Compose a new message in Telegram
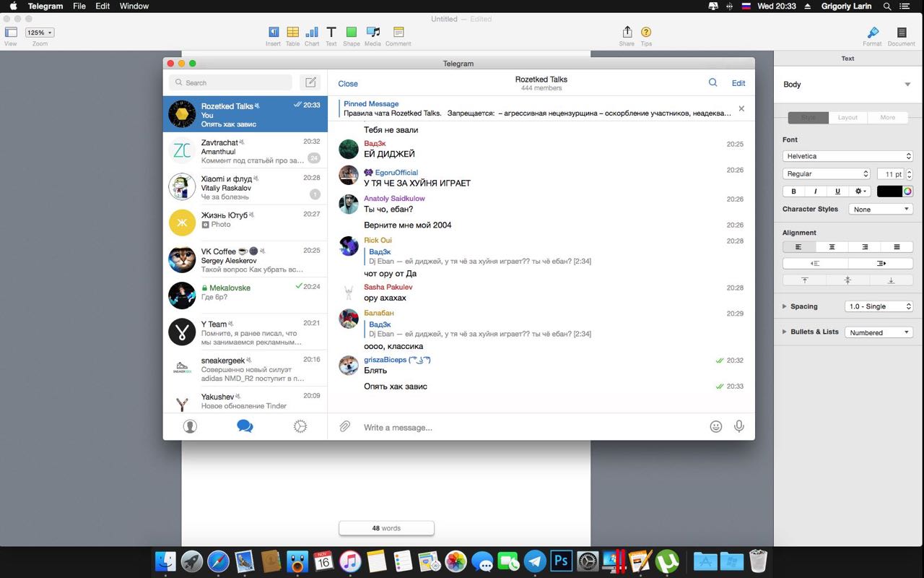Screen dimensions: 924x578 [311, 82]
